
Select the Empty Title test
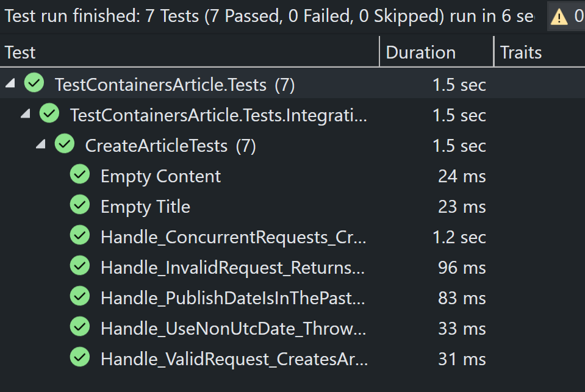(x=145, y=207)
